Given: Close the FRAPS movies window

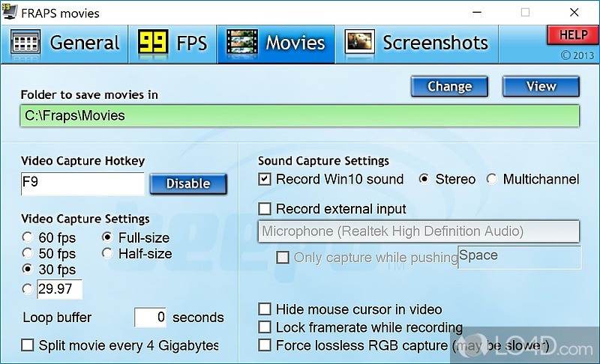Looking at the screenshot, I should (x=574, y=12).
